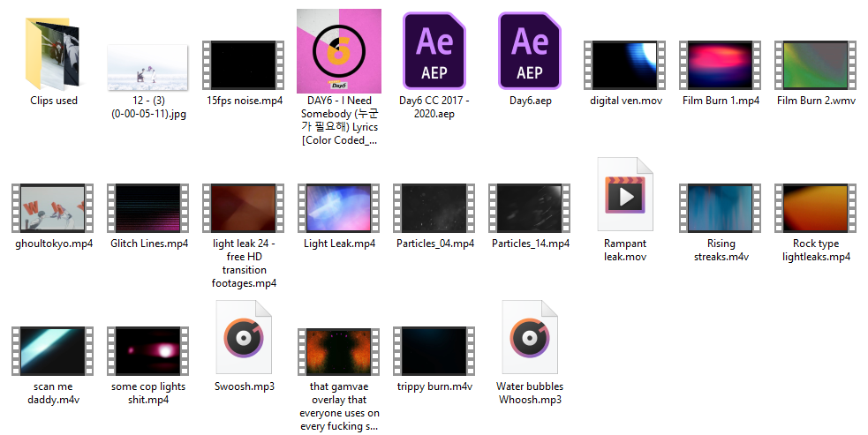Image resolution: width=868 pixels, height=435 pixels.
Task: Click the 'digital ven.mov' file name
Action: (626, 101)
